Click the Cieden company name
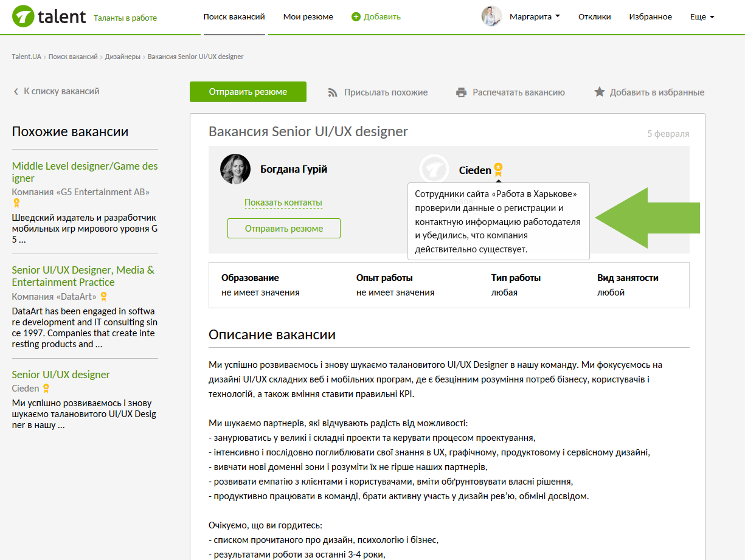This screenshot has height=560, width=745. point(475,170)
